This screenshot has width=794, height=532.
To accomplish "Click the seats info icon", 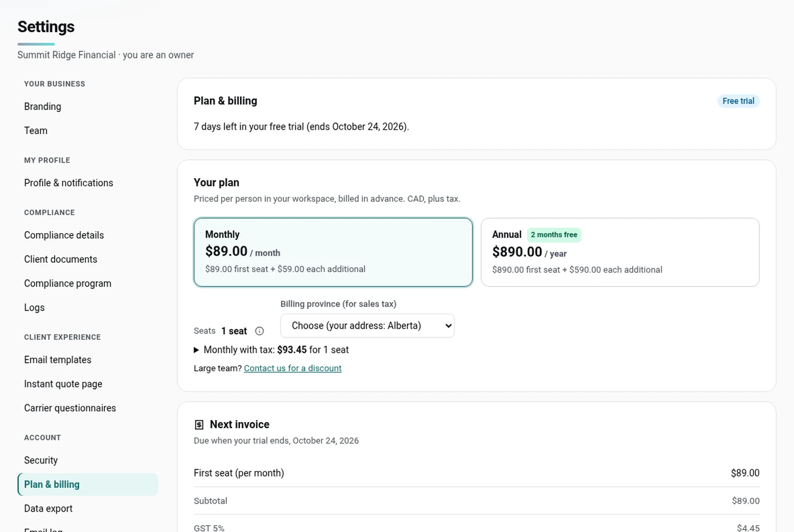I will click(259, 331).
